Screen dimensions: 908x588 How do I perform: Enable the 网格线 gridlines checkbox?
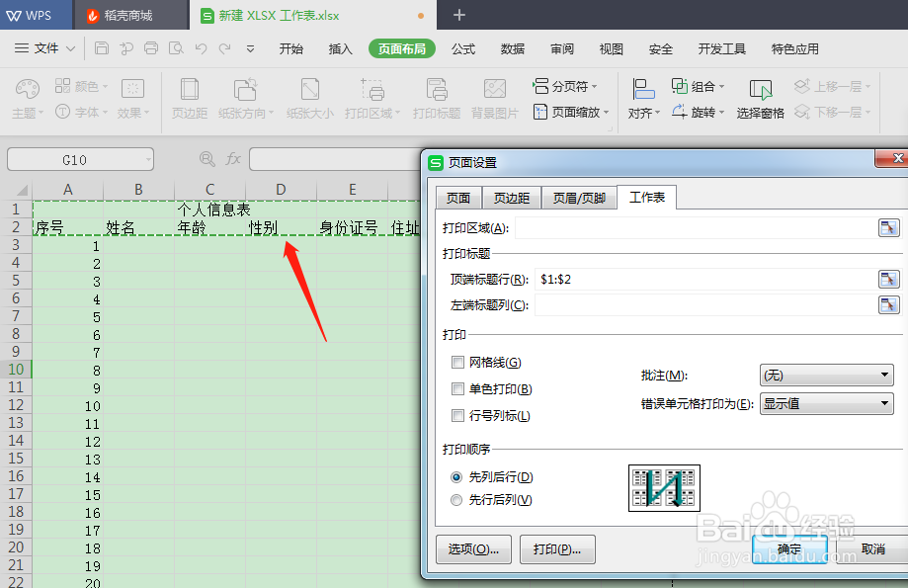point(457,362)
